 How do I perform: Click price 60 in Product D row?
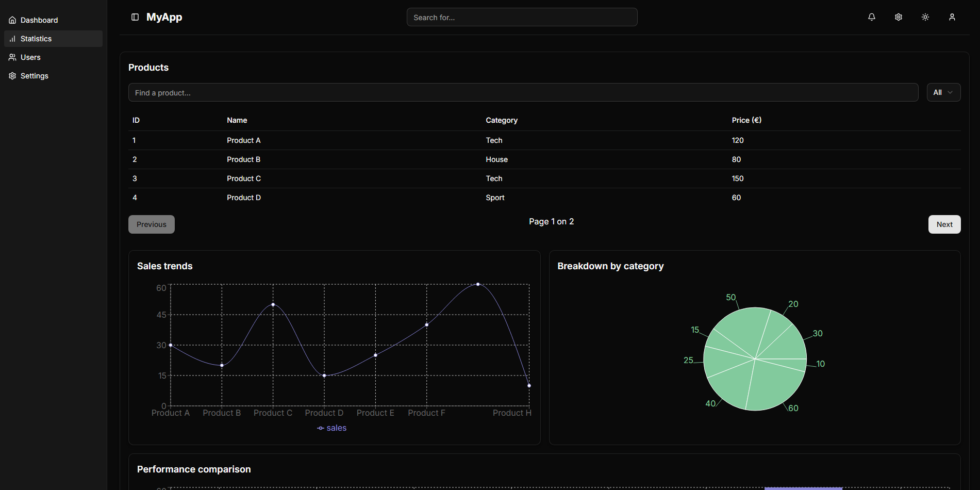[736, 198]
